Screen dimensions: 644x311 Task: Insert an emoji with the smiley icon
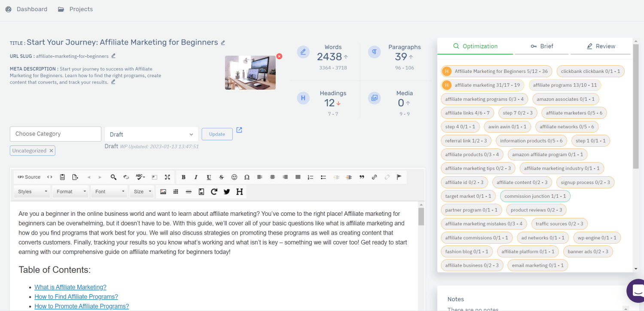coord(234,177)
